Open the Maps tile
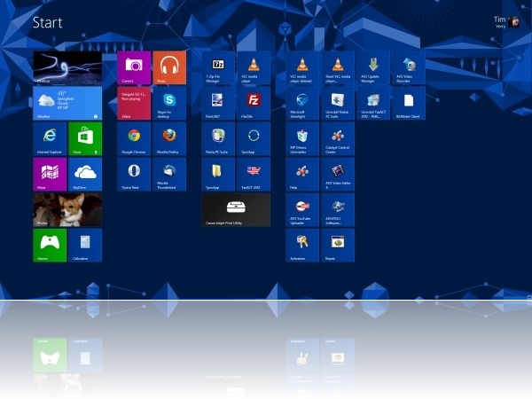 click(x=50, y=175)
